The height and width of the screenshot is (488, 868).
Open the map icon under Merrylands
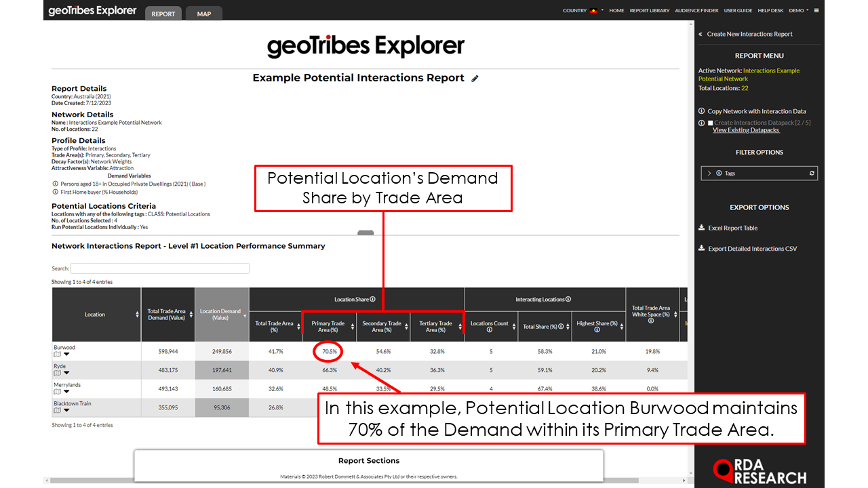(57, 391)
